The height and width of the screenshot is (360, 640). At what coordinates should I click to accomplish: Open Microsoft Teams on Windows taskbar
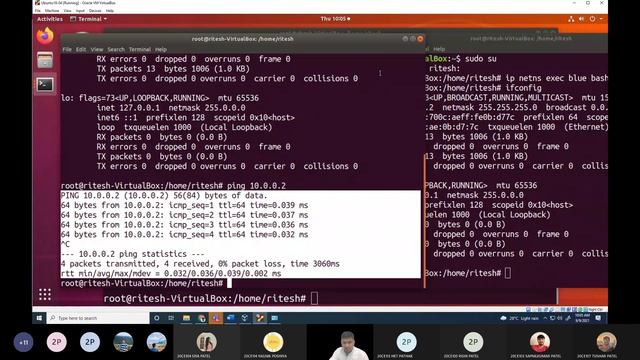click(216, 318)
